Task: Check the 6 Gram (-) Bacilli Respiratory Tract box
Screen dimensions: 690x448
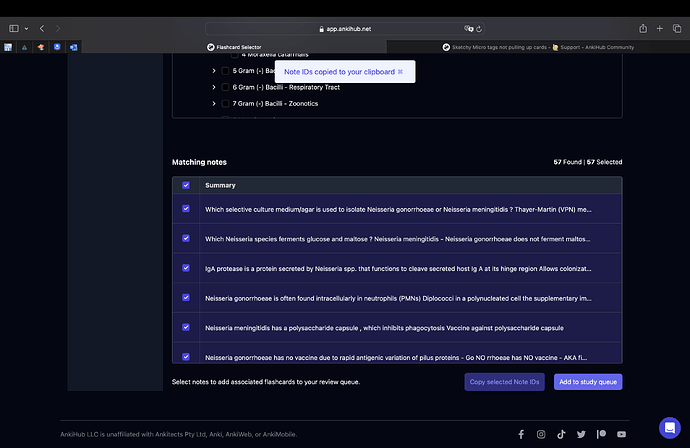Action: click(x=225, y=87)
